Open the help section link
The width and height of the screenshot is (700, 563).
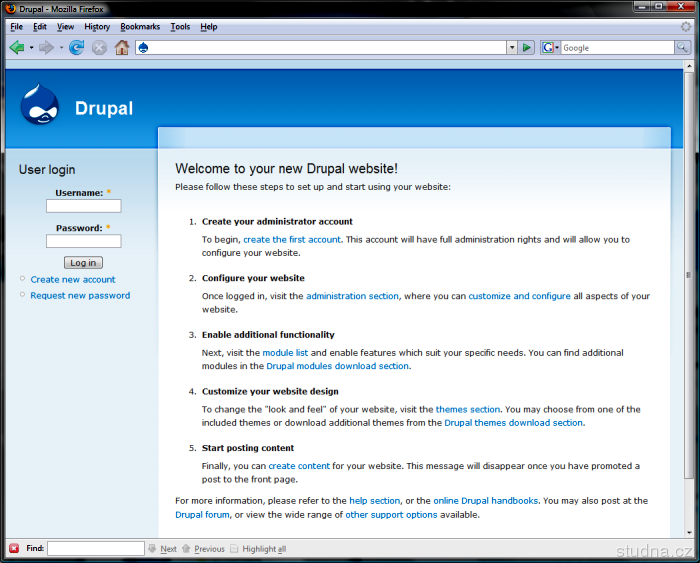(x=375, y=501)
